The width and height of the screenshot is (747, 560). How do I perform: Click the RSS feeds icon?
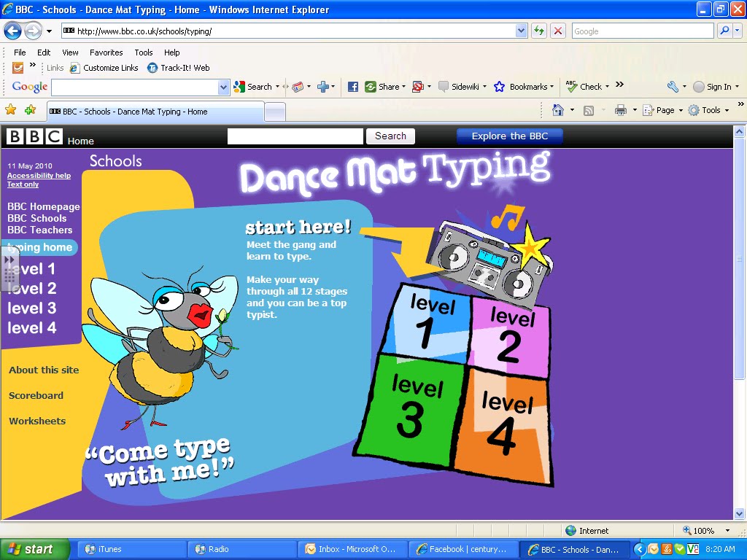point(589,111)
